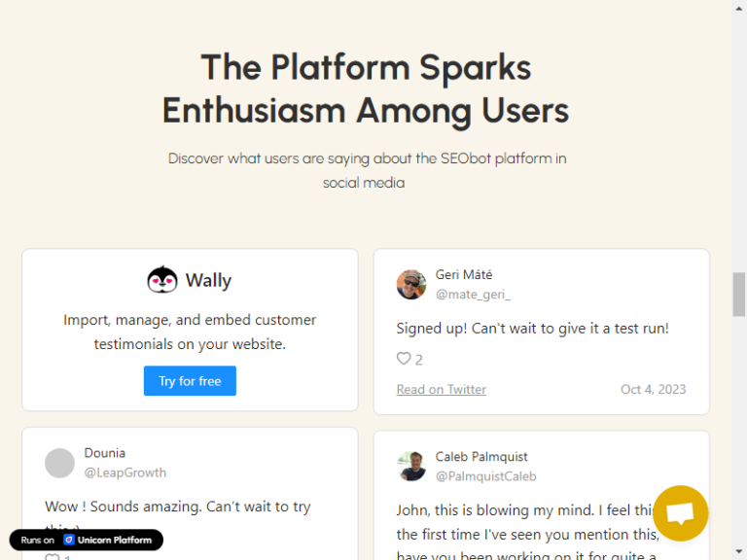Viewport: 747px width, 560px height.
Task: Click the @mate_geri_ Twitter handle
Action: tap(473, 295)
